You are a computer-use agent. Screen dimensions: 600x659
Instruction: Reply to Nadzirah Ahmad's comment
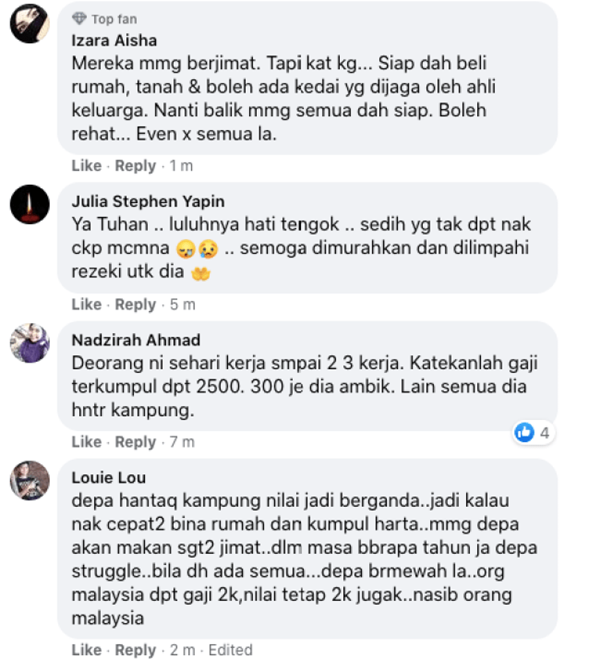pos(135,442)
